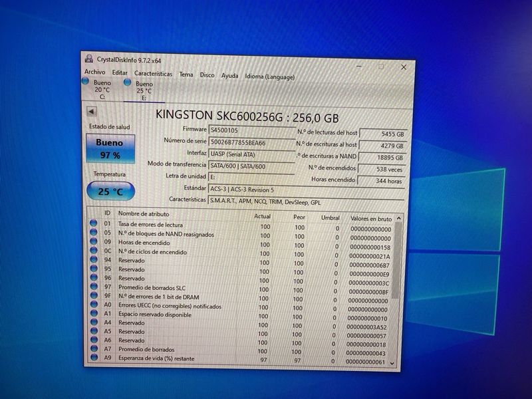
Task: Click the status icon for attribute A5
Action: pyautogui.click(x=94, y=331)
